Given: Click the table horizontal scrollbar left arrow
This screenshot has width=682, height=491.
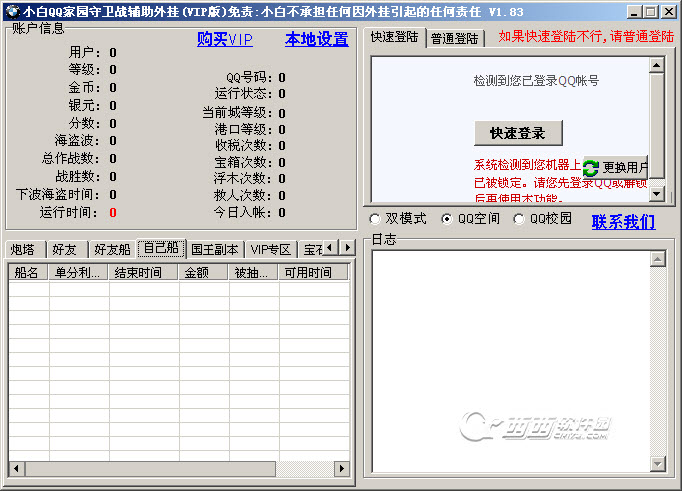Looking at the screenshot, I should (17, 468).
